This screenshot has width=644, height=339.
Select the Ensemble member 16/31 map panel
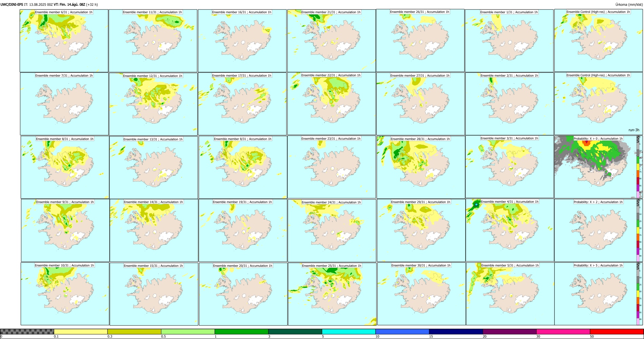[x=242, y=41]
